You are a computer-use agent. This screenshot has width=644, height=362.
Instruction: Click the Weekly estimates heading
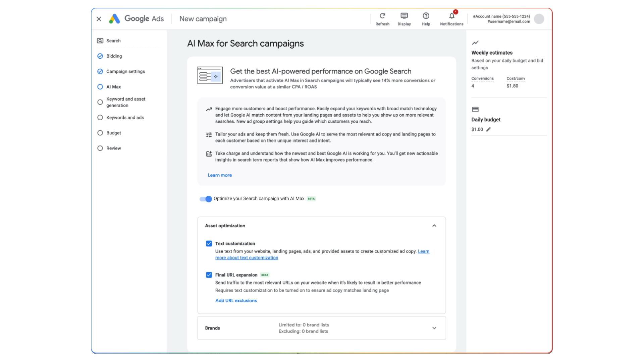coord(492,53)
